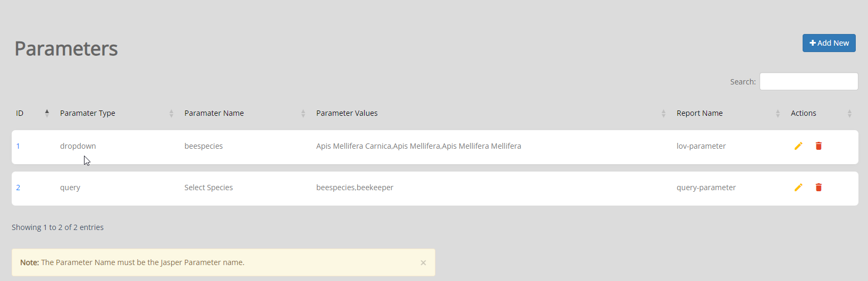868x281 pixels.
Task: Sort table by Actions column
Action: click(821, 113)
